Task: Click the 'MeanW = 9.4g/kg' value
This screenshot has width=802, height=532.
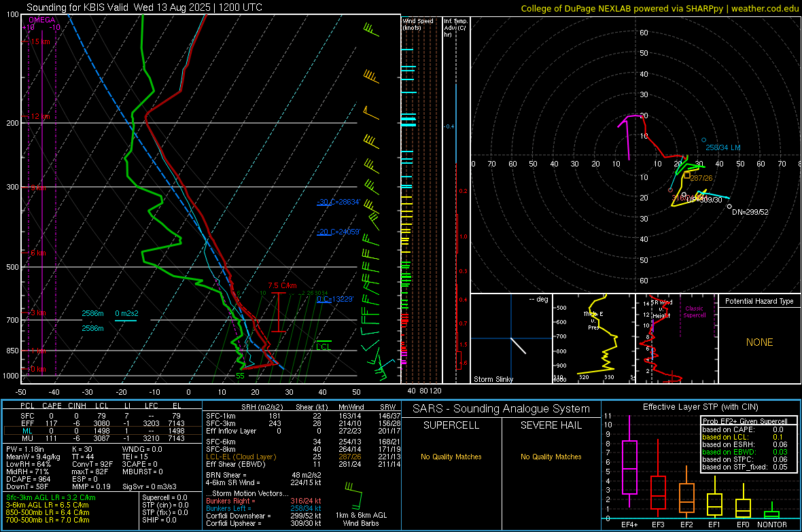Action: point(33,457)
